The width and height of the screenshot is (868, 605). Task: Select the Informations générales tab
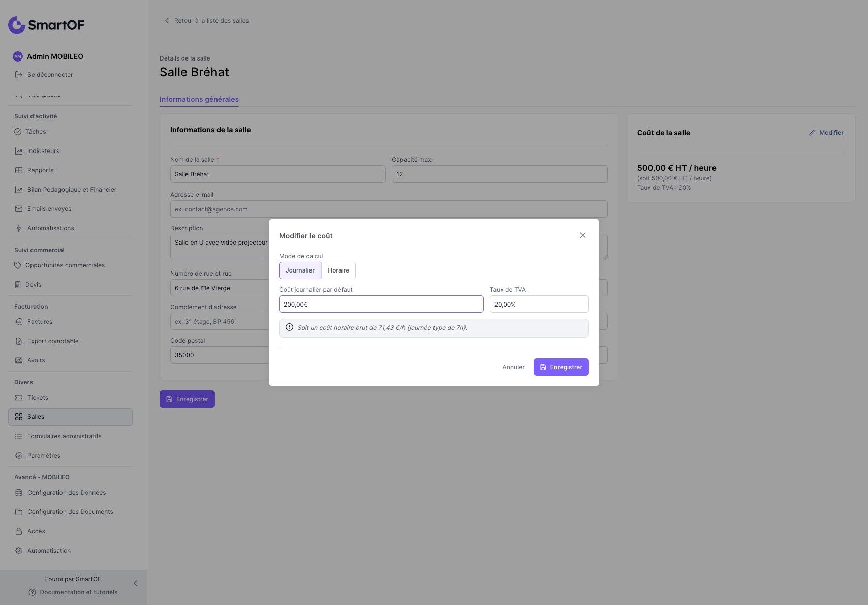tap(199, 99)
